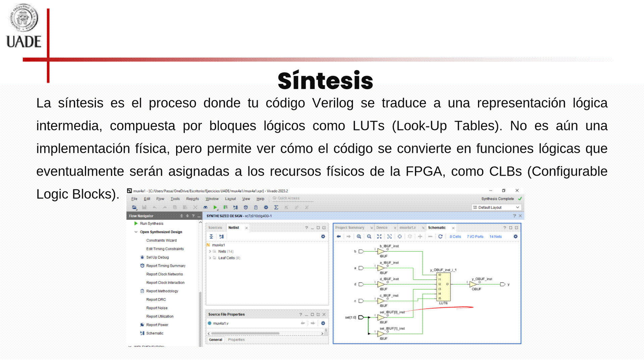
Task: Click the 14 Nets link
Action: coord(495,237)
